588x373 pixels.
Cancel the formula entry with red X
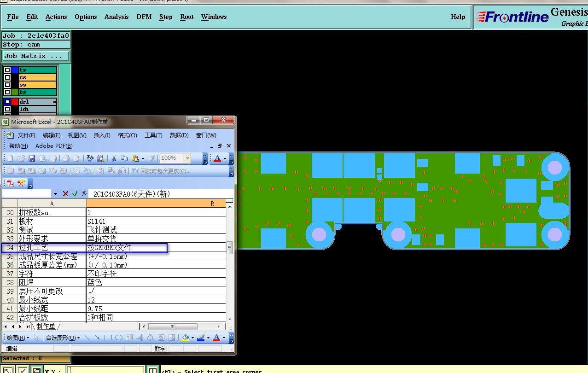coord(65,194)
